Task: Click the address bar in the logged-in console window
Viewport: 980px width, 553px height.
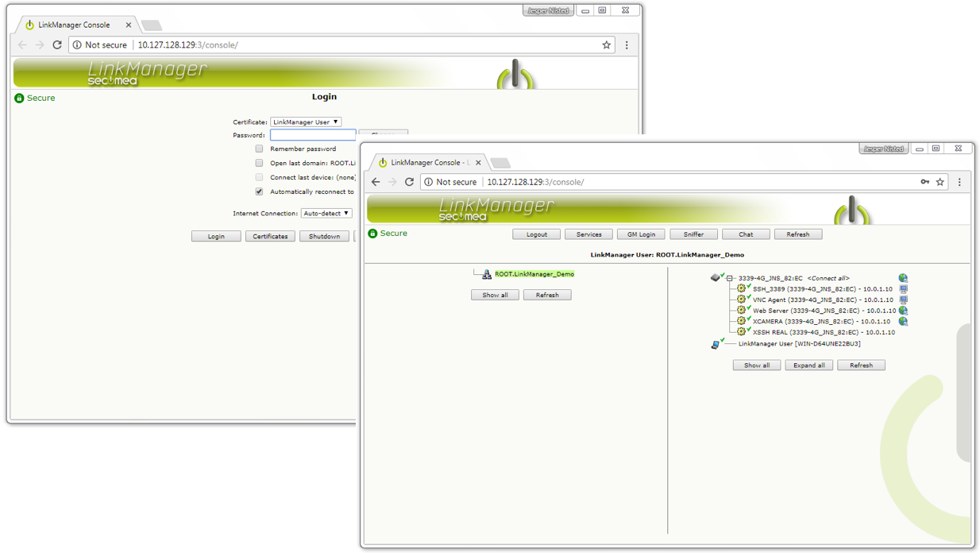Action: 683,182
